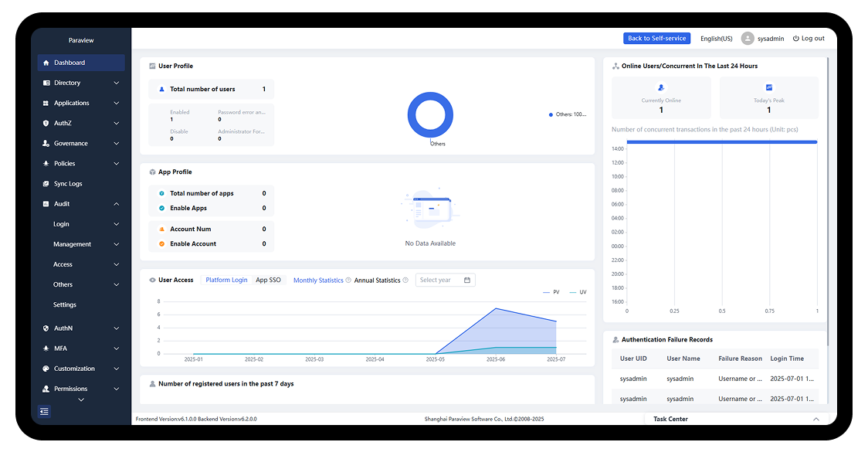
Task: Click the Enable Apps row
Action: (x=212, y=208)
